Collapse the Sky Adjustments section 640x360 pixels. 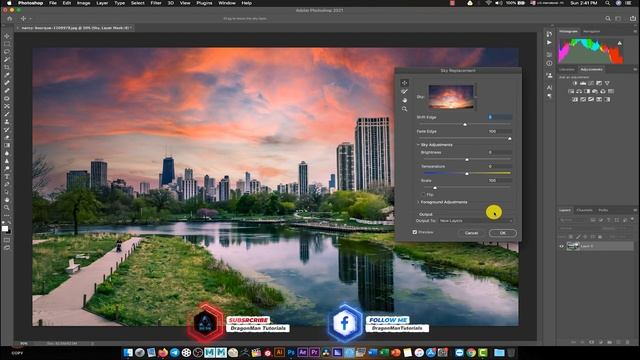pyautogui.click(x=418, y=145)
